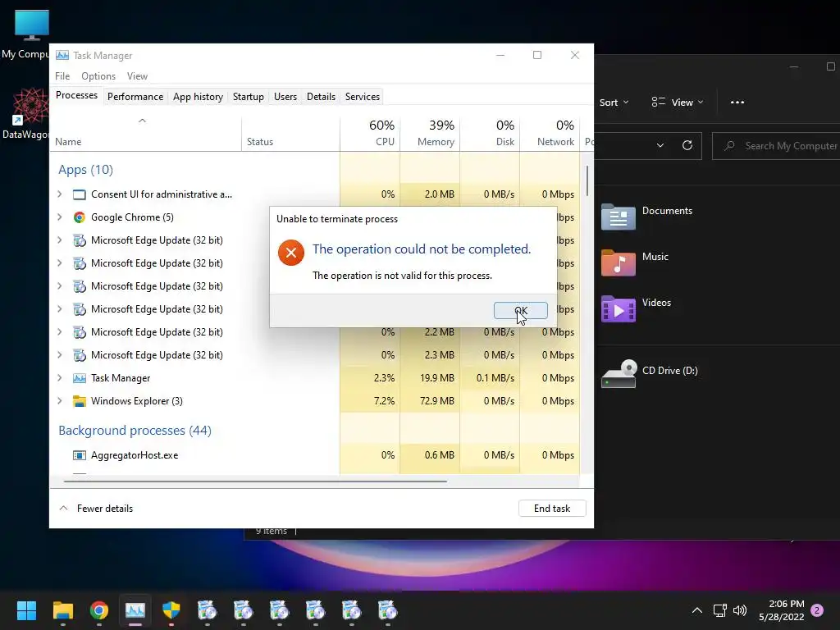Switch to the Startup tab
The width and height of the screenshot is (840, 630).
point(248,97)
